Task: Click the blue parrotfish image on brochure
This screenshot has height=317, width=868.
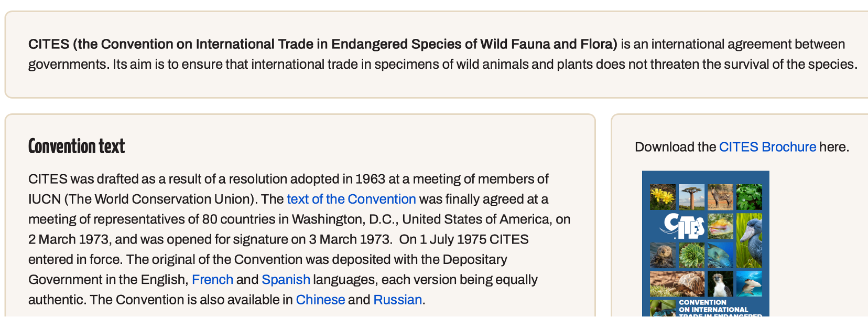Action: pyautogui.click(x=720, y=255)
